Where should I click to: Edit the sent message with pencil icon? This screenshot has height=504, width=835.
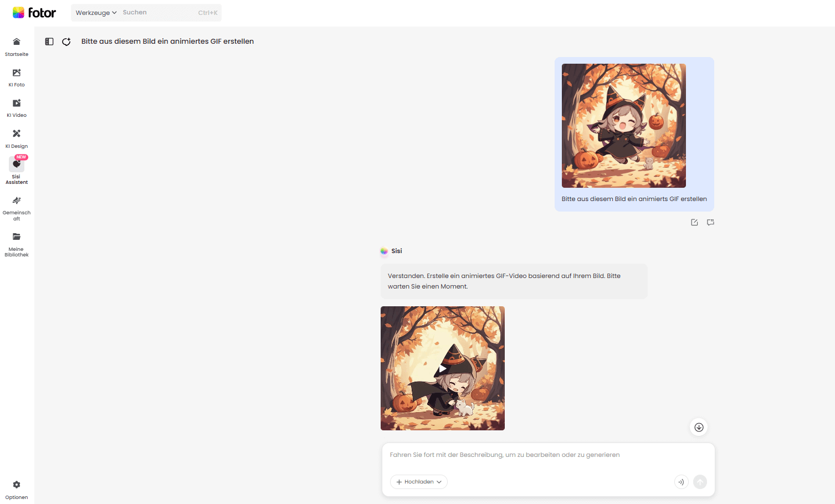point(694,222)
